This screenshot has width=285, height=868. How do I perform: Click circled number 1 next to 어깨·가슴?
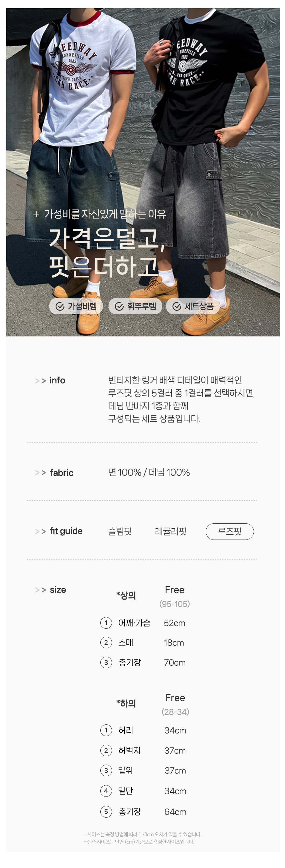click(x=106, y=623)
